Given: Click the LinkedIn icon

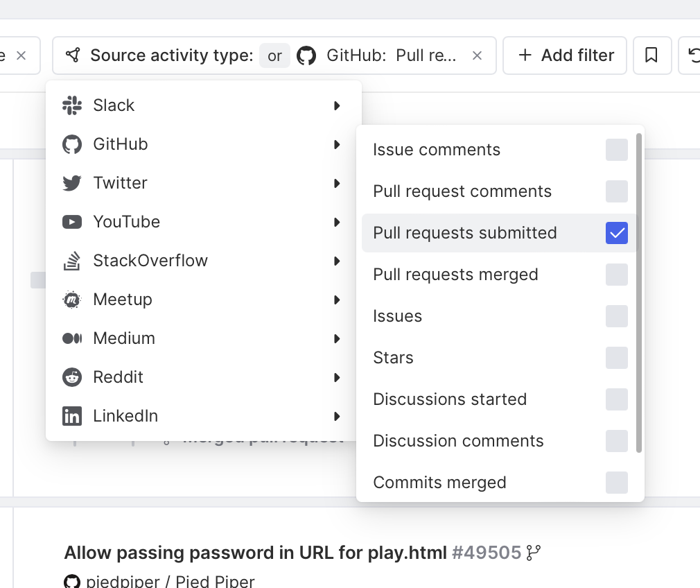Looking at the screenshot, I should click(72, 416).
